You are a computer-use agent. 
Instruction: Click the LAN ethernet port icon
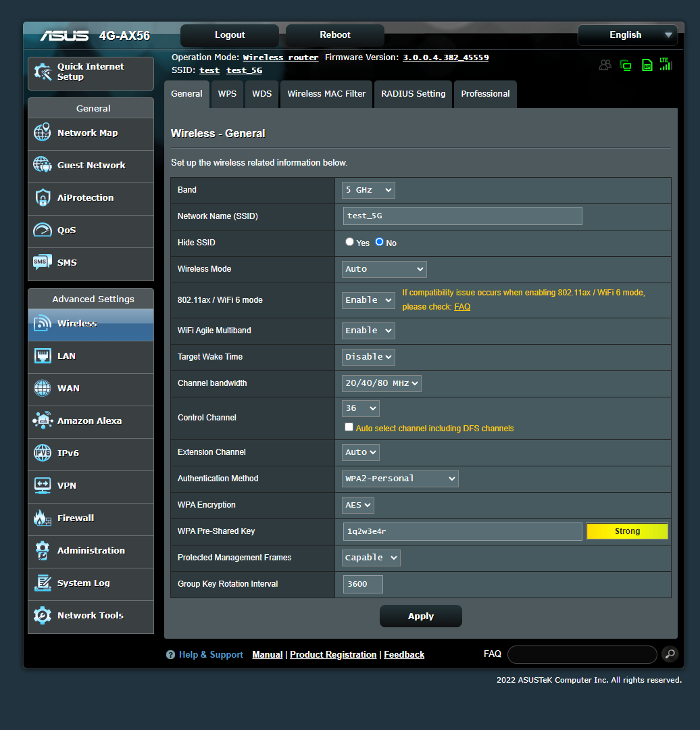click(x=43, y=356)
